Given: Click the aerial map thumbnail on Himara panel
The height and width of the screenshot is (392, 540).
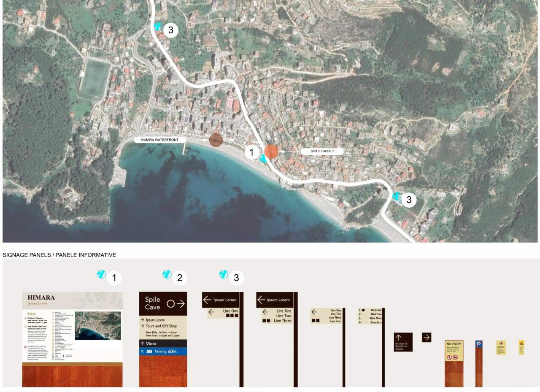Looking at the screenshot, I should coord(97,325).
